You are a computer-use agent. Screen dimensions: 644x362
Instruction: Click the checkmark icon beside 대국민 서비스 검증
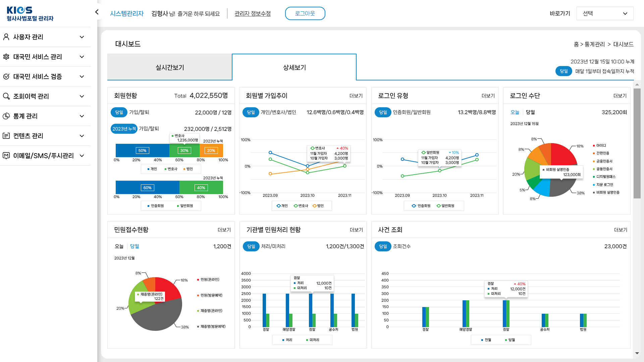(x=6, y=76)
